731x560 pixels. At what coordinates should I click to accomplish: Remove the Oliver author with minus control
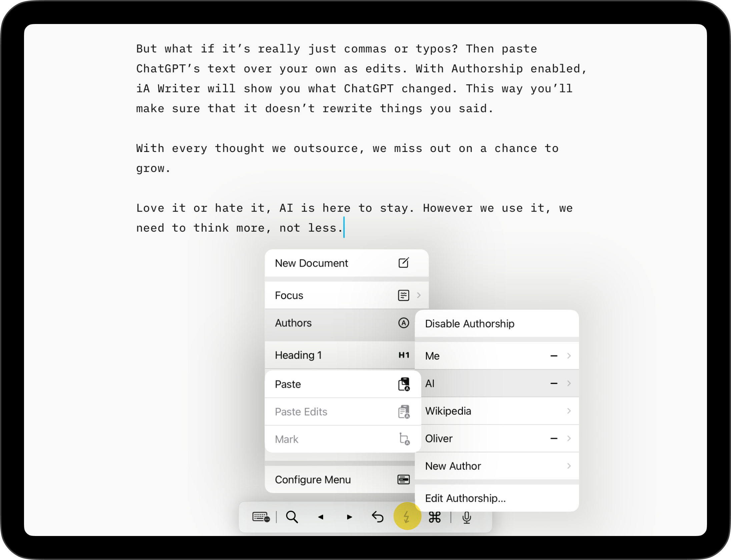click(x=554, y=438)
